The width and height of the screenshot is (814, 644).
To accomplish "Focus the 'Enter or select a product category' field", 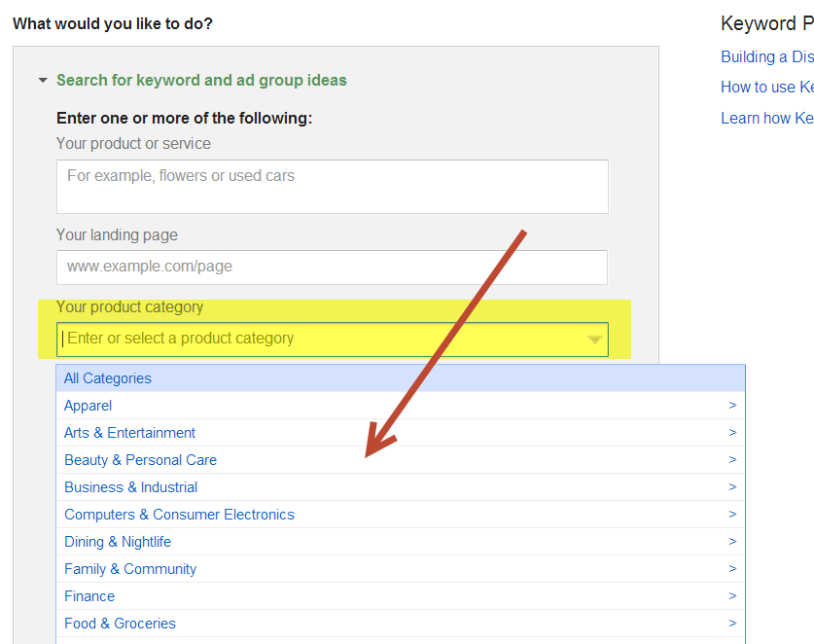I will 321,340.
